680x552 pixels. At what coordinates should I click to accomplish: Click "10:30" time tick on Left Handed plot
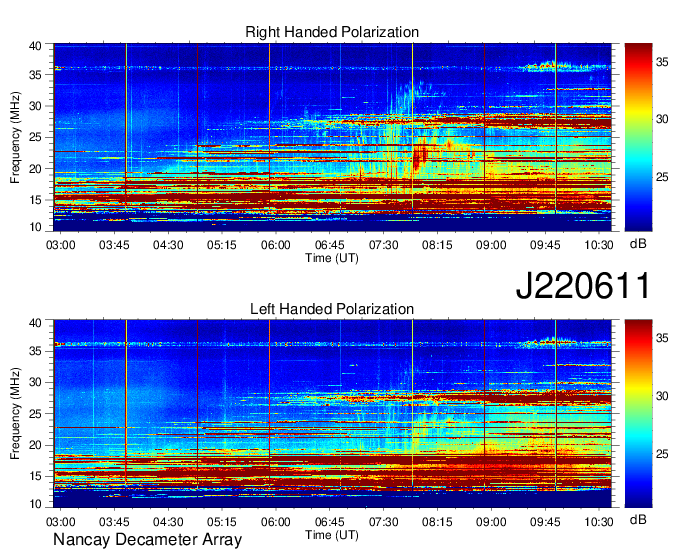point(598,522)
